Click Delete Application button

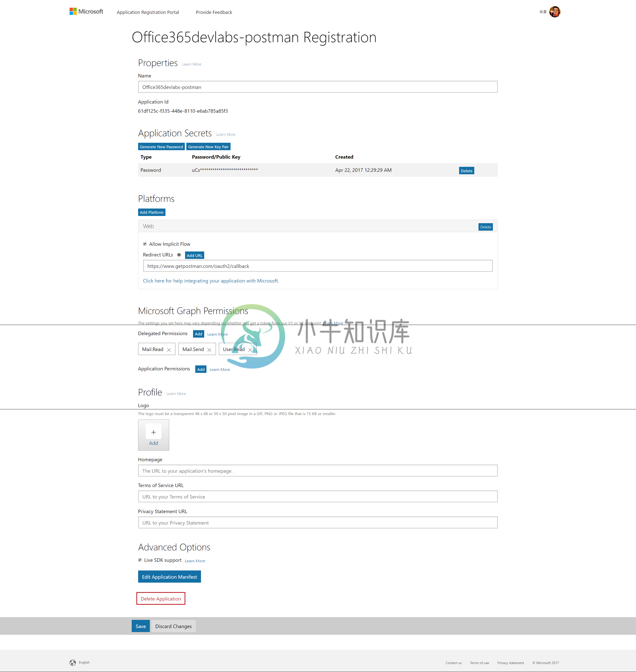(x=161, y=599)
